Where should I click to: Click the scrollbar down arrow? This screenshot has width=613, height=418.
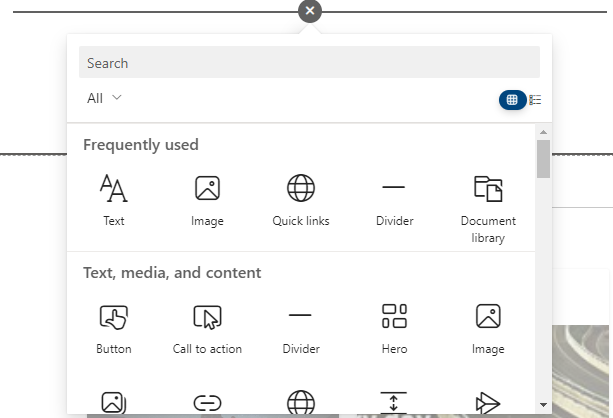[543, 405]
